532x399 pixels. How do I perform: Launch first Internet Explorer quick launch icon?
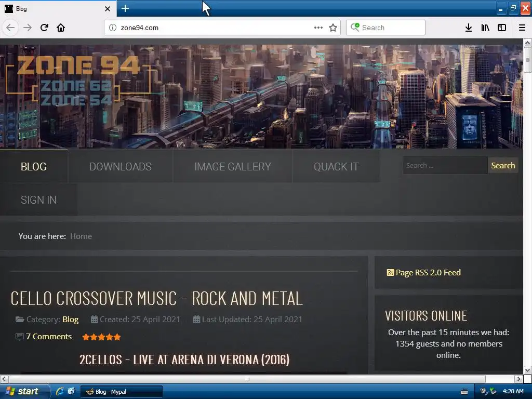pyautogui.click(x=60, y=391)
